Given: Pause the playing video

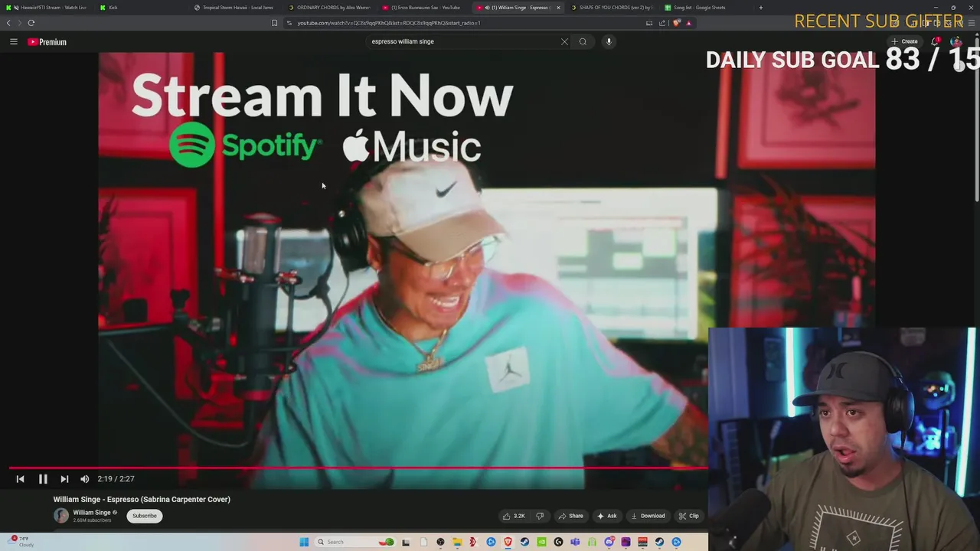Looking at the screenshot, I should click(43, 479).
